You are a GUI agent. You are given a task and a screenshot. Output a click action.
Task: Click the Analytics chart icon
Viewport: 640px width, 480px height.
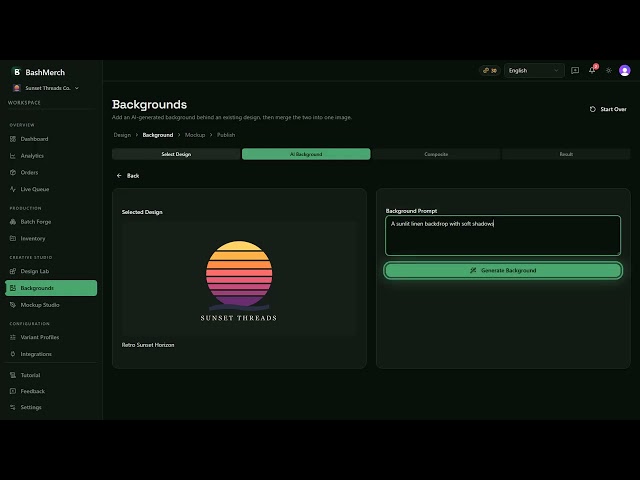pos(13,156)
